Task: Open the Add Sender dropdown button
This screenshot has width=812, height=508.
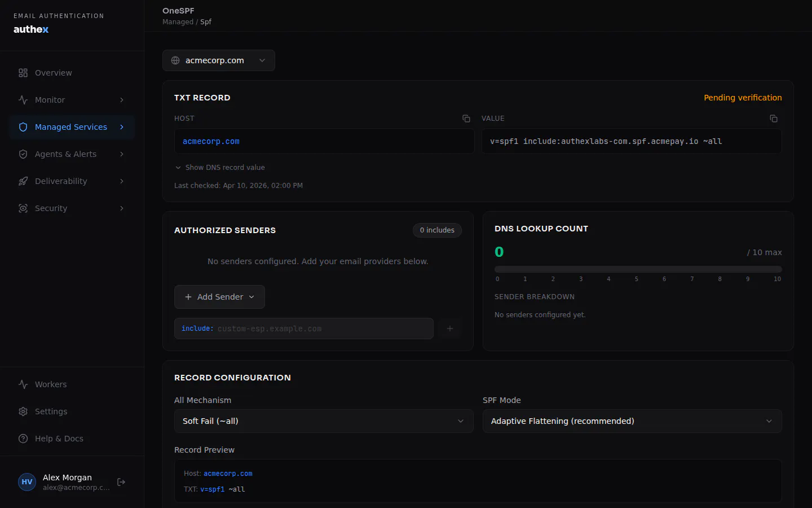Action: tap(219, 297)
